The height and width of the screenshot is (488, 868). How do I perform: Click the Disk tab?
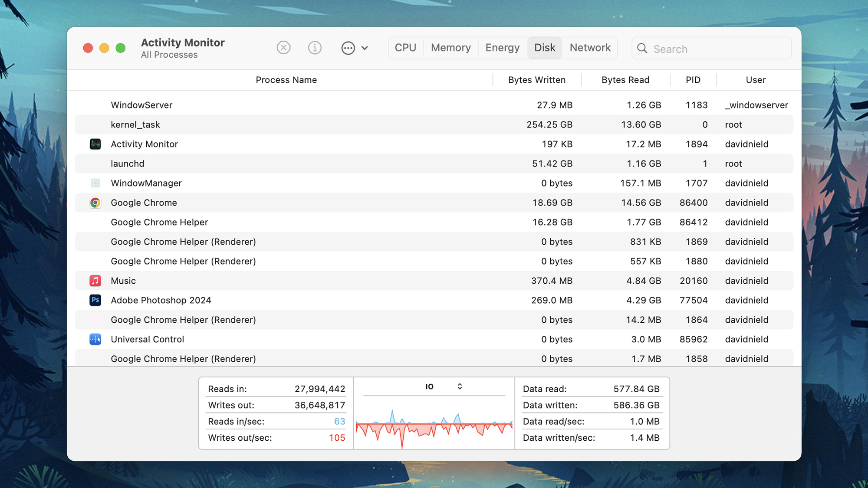point(544,47)
